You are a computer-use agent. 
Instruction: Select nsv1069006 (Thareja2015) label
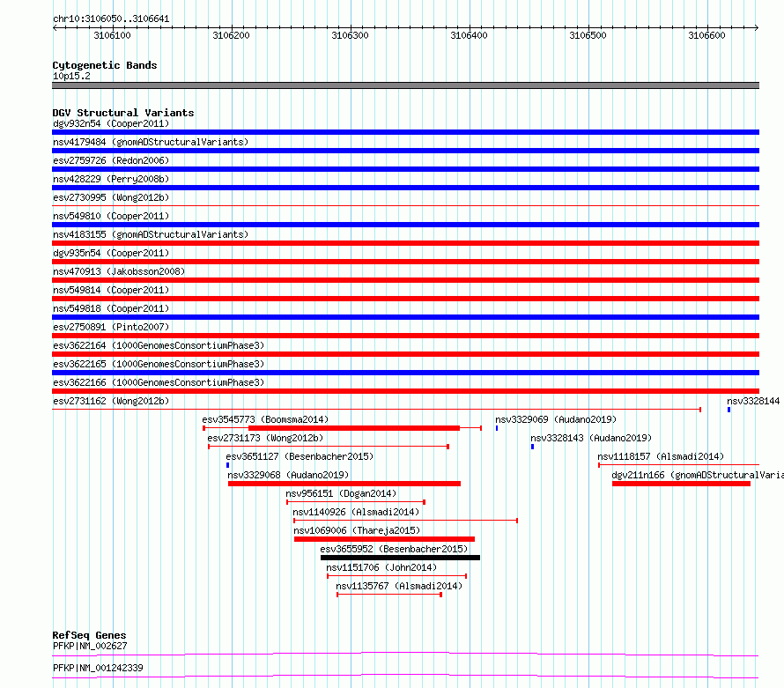[357, 530]
